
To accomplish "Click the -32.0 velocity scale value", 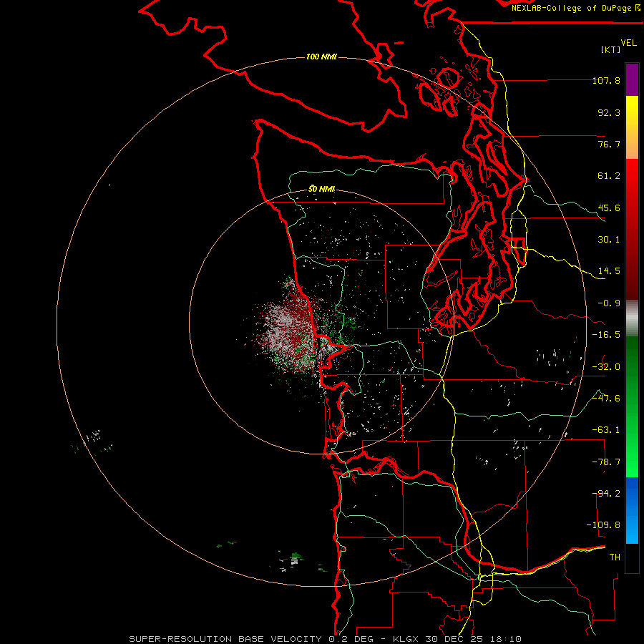I will pos(606,367).
